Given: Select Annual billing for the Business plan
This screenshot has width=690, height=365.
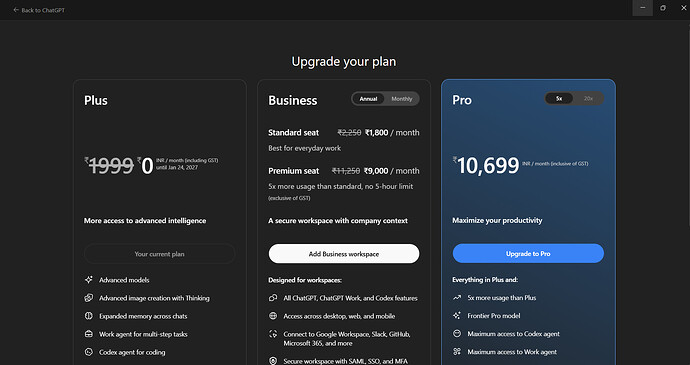Looking at the screenshot, I should click(x=368, y=99).
